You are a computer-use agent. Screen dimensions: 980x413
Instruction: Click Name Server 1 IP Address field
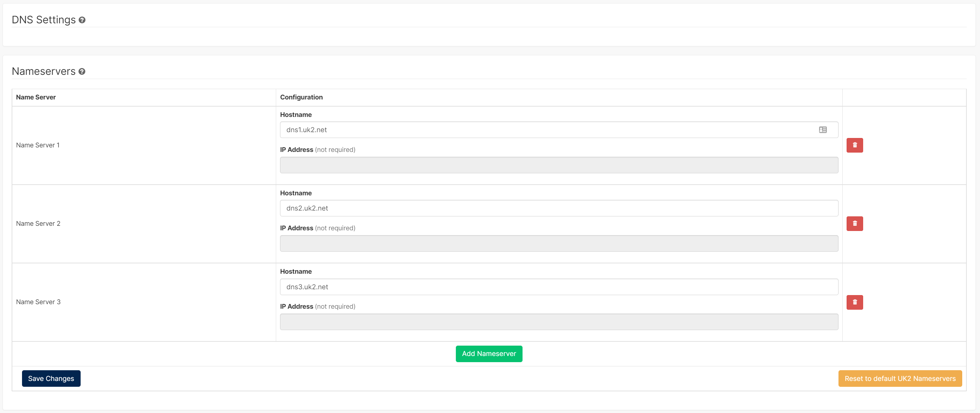[558, 165]
